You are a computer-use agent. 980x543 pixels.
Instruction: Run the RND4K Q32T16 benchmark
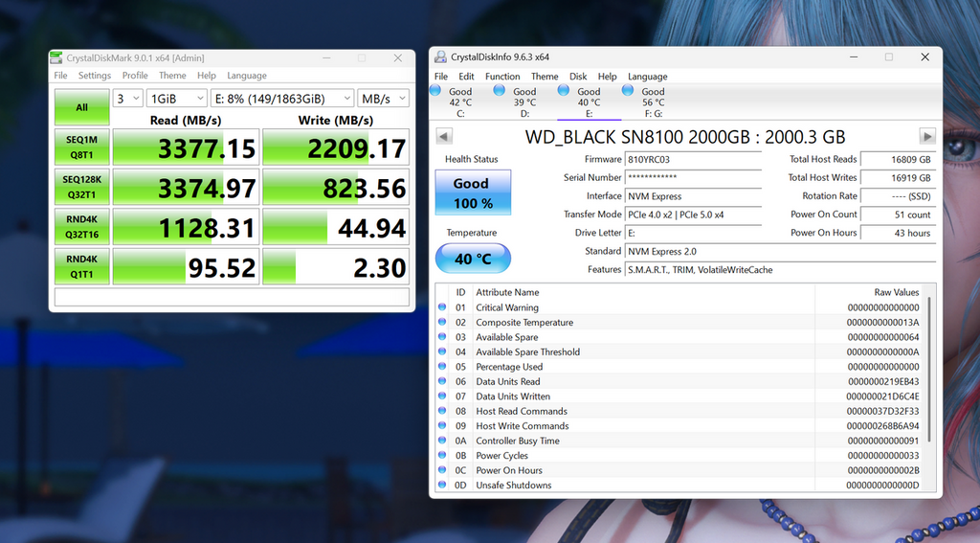82,227
